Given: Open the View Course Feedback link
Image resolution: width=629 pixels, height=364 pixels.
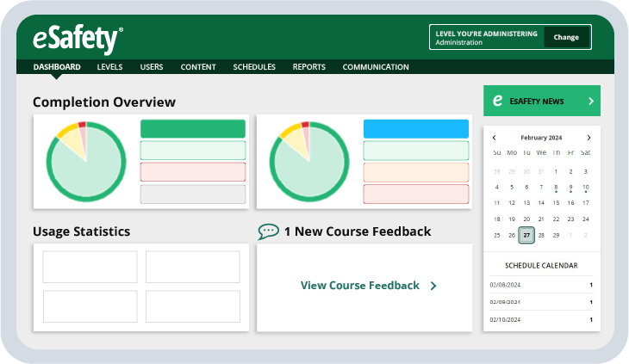Looking at the screenshot, I should coord(359,286).
